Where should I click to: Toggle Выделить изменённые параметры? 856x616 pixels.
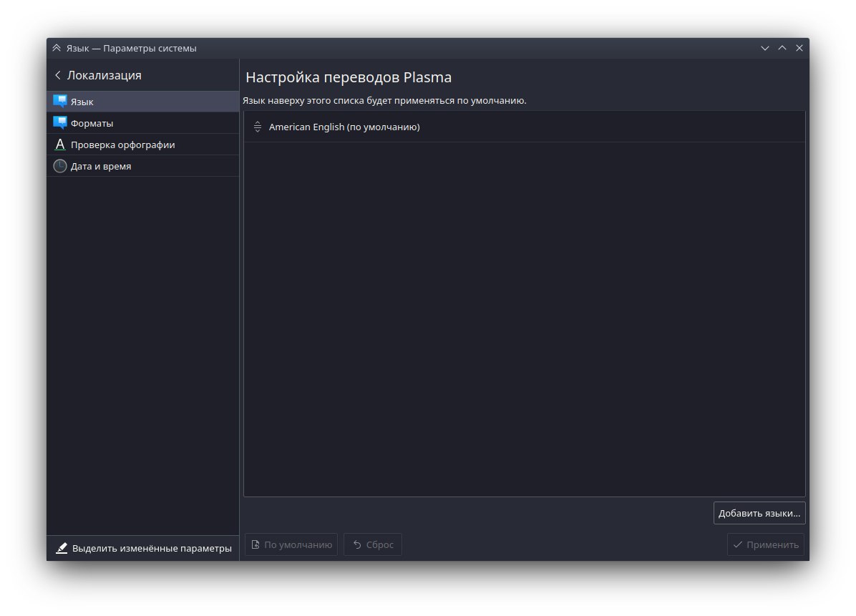pos(143,548)
